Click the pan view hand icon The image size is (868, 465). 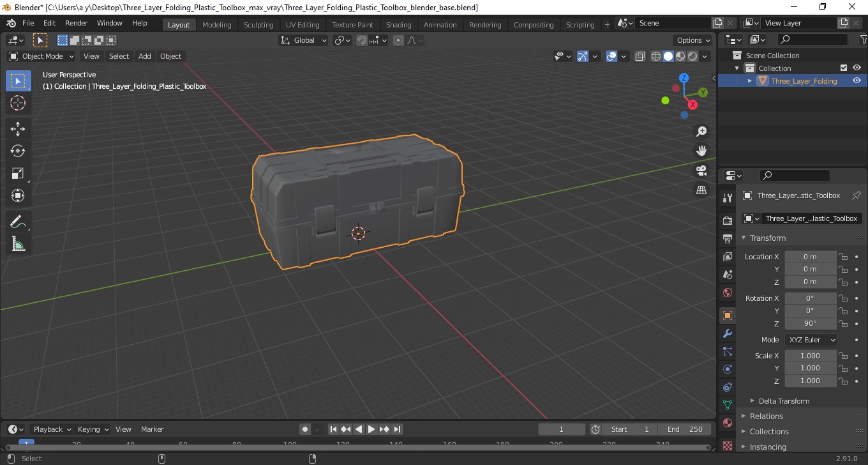[701, 151]
